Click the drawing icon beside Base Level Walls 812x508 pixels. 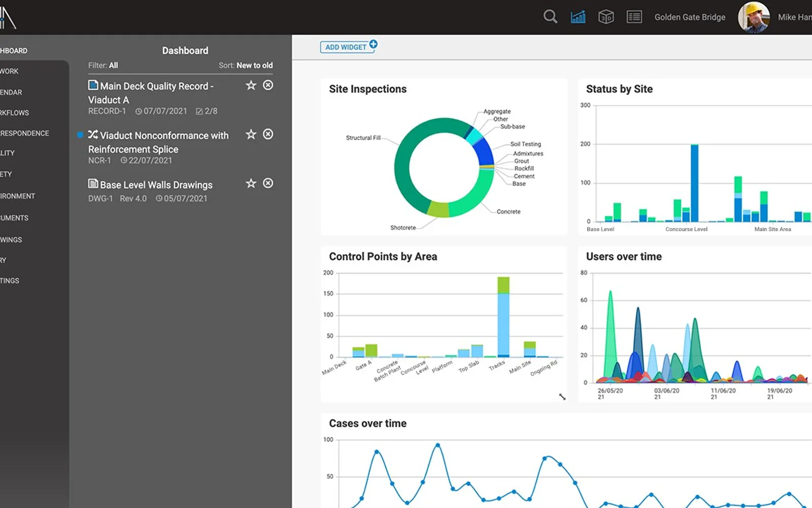coord(93,183)
